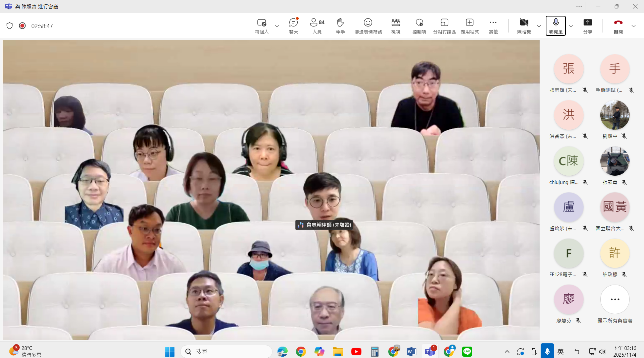Image resolution: width=644 pixels, height=358 pixels.
Task: Show the participants (人員) list
Action: click(x=317, y=25)
